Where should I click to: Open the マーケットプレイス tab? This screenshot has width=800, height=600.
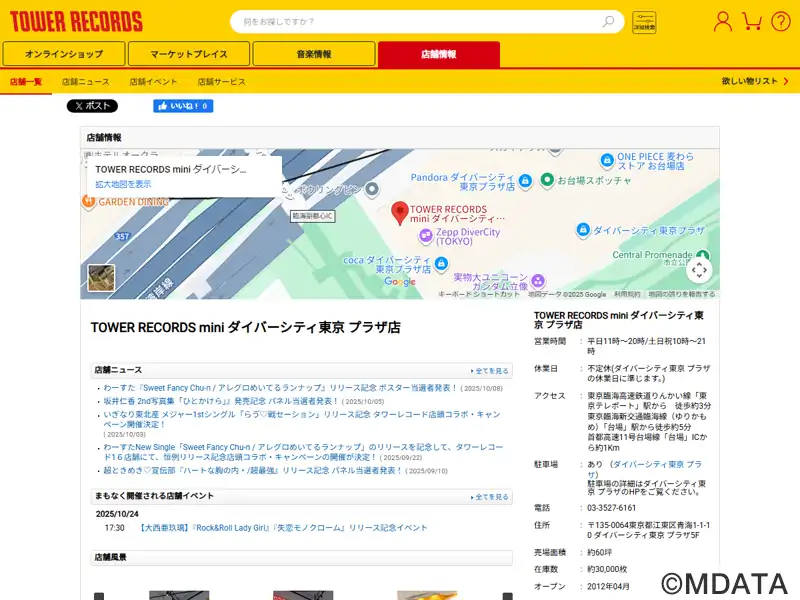[189, 54]
